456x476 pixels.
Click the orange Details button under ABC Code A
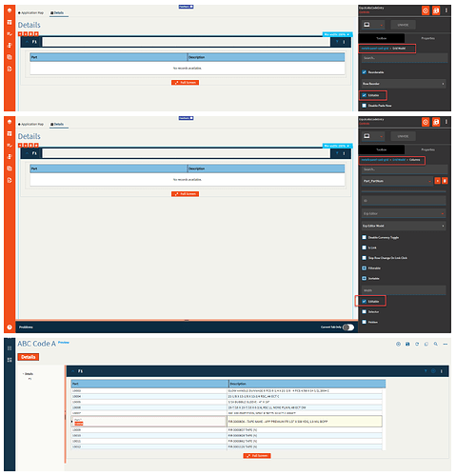coord(29,357)
